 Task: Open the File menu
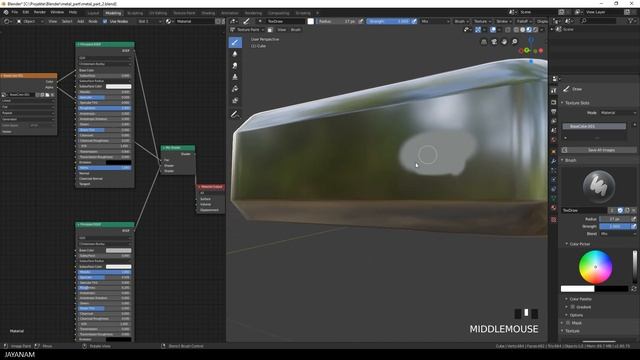pyautogui.click(x=15, y=12)
